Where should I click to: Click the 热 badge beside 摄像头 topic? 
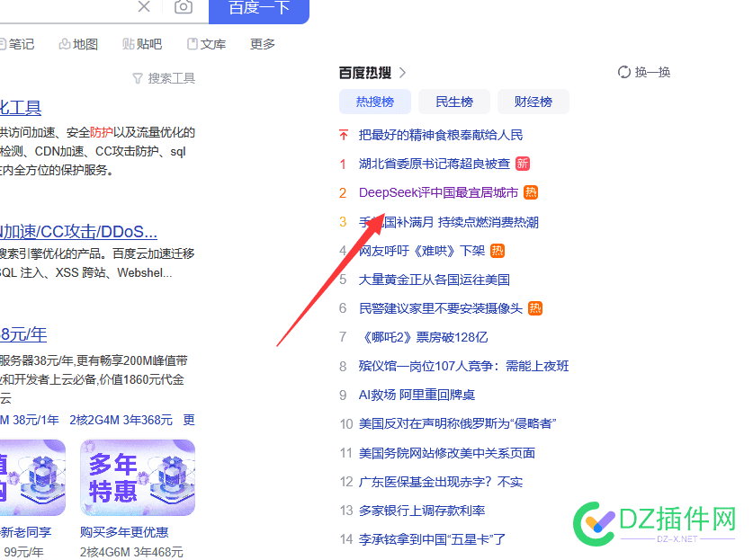535,308
